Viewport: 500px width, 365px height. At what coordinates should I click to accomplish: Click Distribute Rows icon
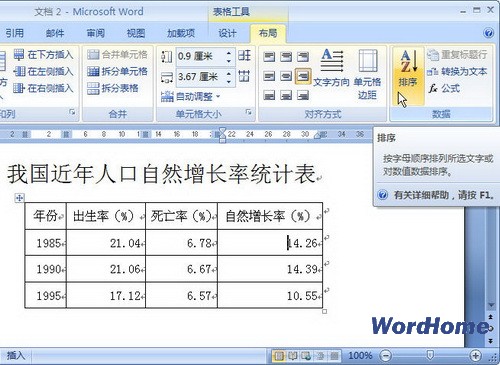click(244, 55)
